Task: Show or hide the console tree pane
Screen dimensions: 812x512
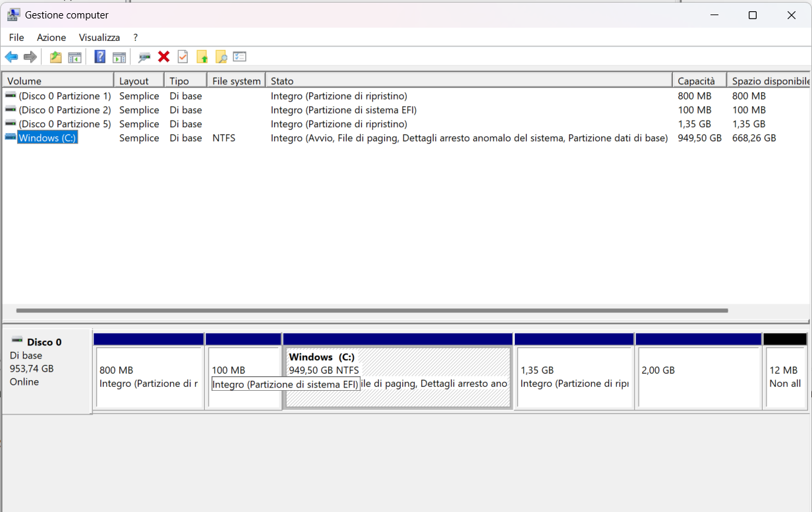Action: pos(74,57)
